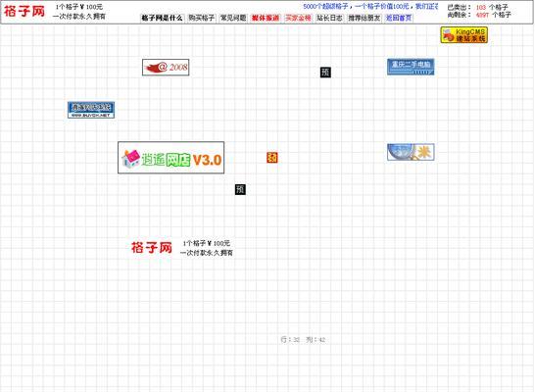The width and height of the screenshot is (535, 392).
Task: Select the 买家金榜 tab
Action: (298, 18)
